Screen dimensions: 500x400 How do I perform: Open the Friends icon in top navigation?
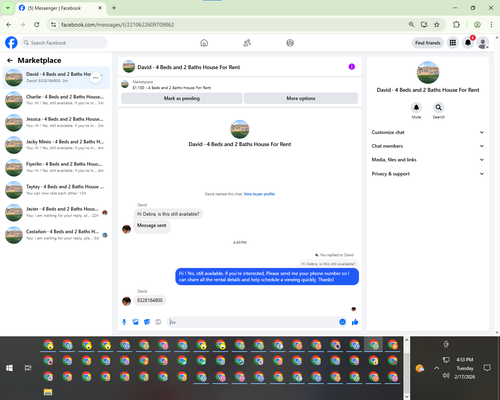(247, 43)
